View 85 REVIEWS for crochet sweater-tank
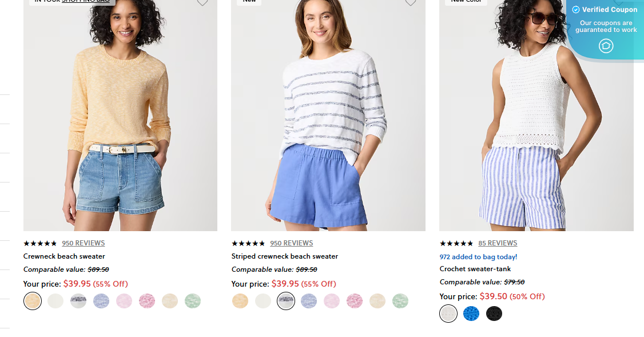Screen dimensions: 644x337 pyautogui.click(x=497, y=243)
